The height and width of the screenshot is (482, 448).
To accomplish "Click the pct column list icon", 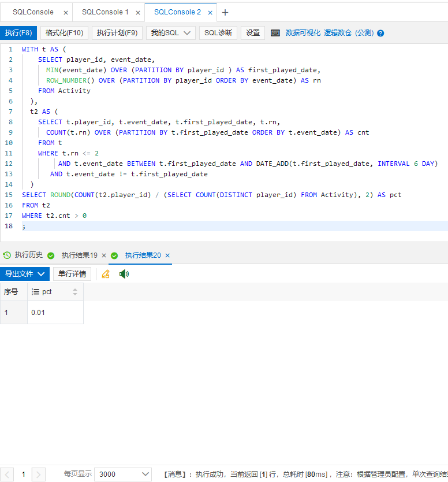I will [35, 292].
